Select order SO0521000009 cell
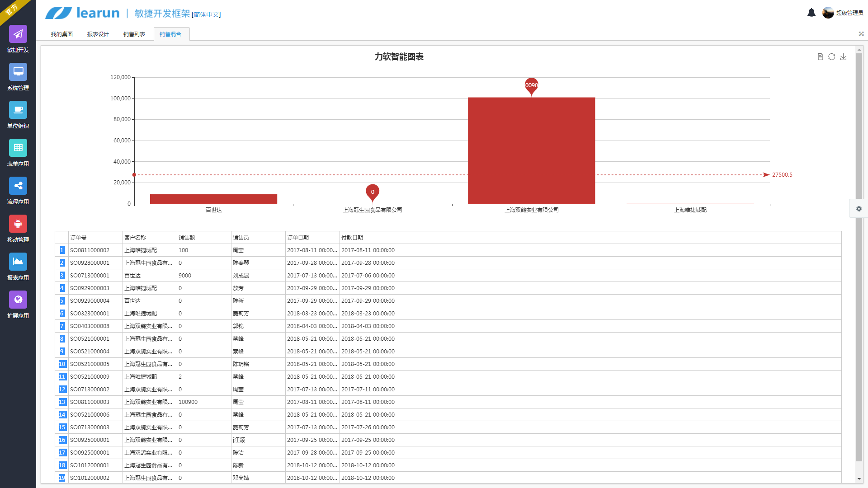 pyautogui.click(x=95, y=377)
